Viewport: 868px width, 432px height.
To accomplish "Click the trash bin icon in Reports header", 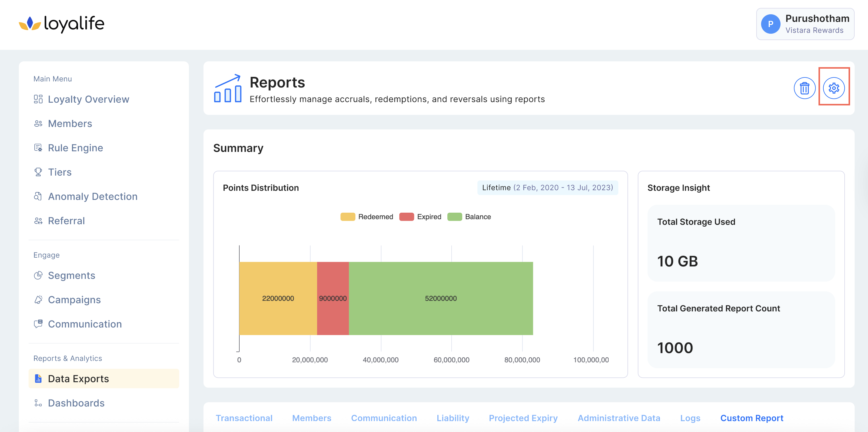I will [x=804, y=88].
